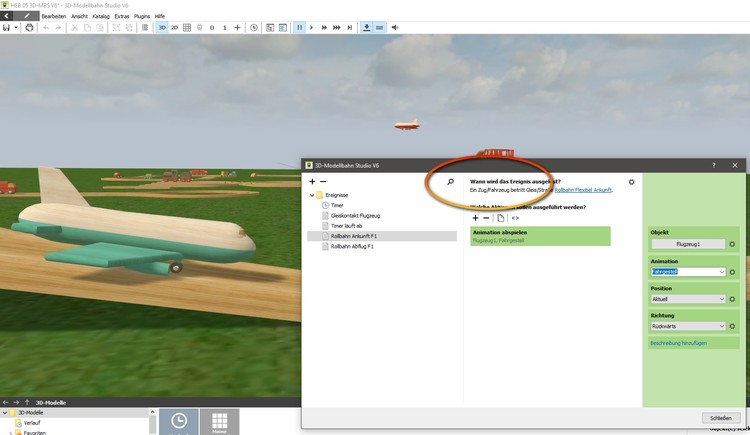The image size is (750, 435).
Task: Open the Plugins menu
Action: (x=142, y=16)
